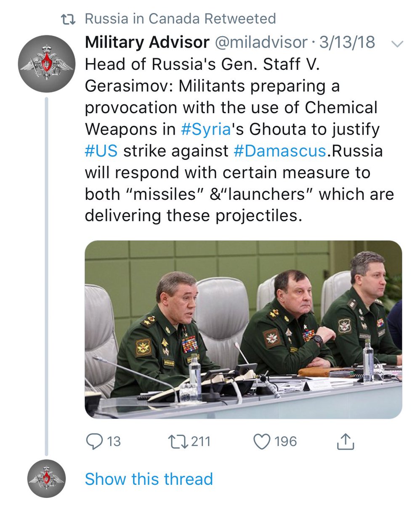Click the reply speech bubble icon
The width and height of the screenshot is (420, 505).
point(93,441)
